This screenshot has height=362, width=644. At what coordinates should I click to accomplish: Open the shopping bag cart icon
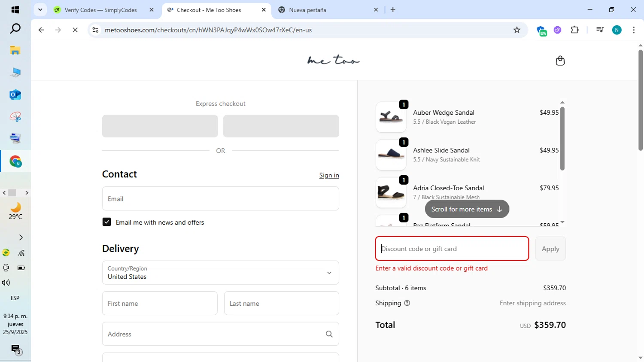point(560,61)
